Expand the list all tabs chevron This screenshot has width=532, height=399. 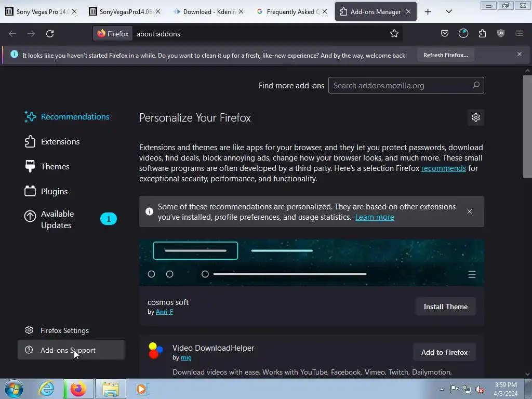pos(448,11)
